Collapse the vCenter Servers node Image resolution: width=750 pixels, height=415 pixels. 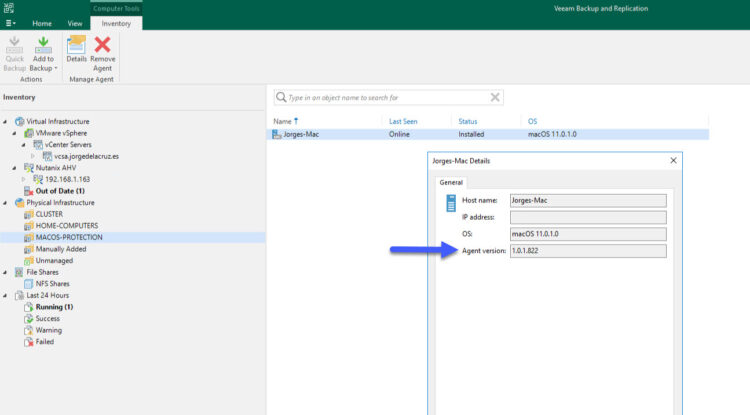(24, 145)
